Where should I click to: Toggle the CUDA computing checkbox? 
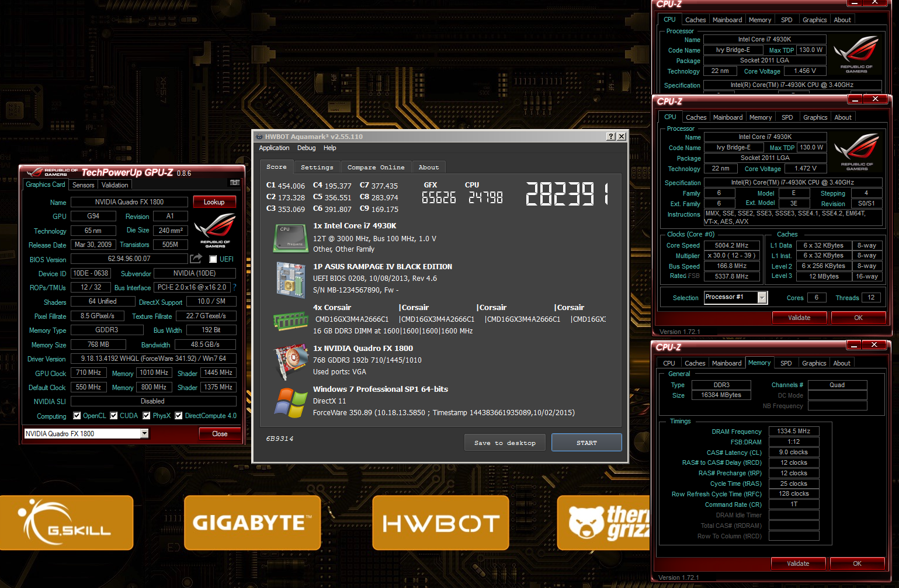point(114,416)
